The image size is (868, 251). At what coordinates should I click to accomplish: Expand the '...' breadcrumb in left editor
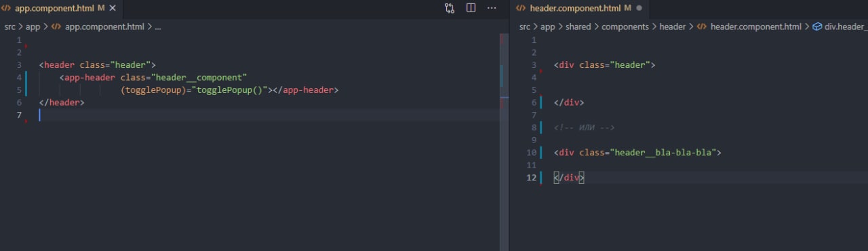point(158,27)
